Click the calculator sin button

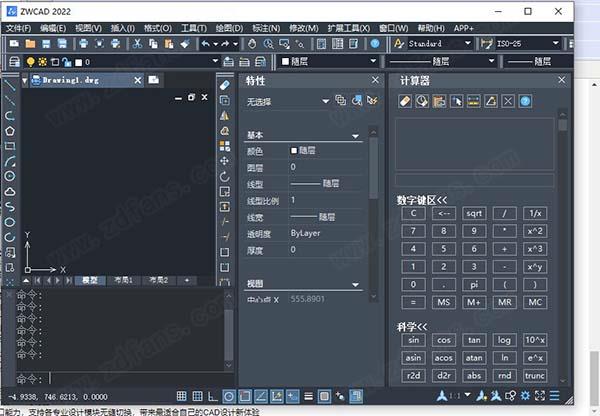pyautogui.click(x=413, y=340)
